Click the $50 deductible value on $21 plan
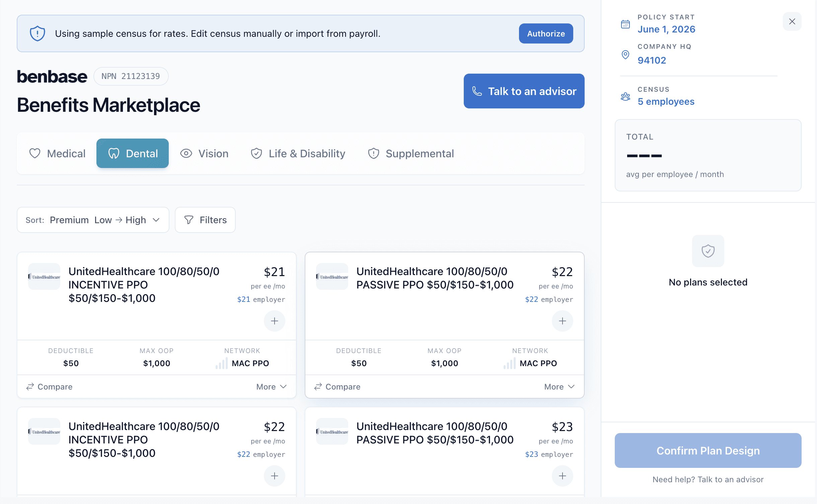 71,363
